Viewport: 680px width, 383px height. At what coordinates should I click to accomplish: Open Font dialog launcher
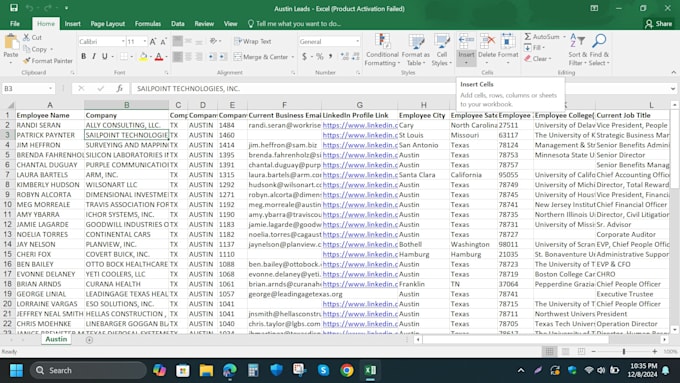pyautogui.click(x=166, y=73)
